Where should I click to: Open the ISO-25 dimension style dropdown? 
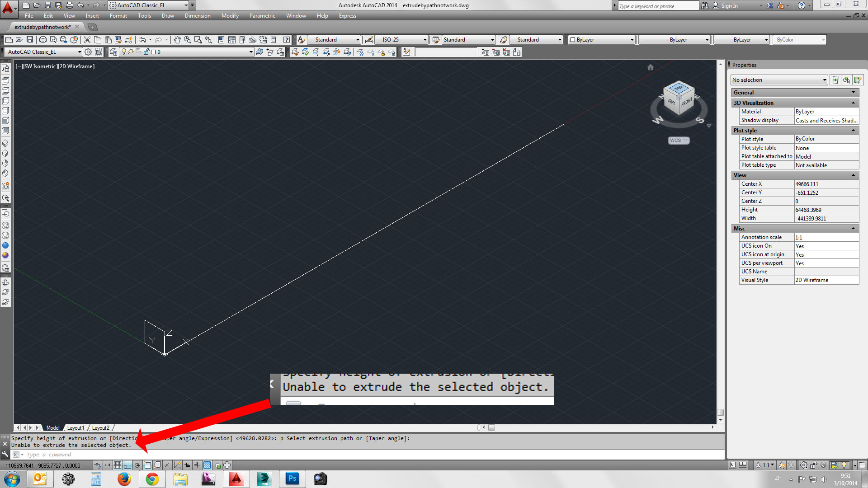[x=401, y=40]
